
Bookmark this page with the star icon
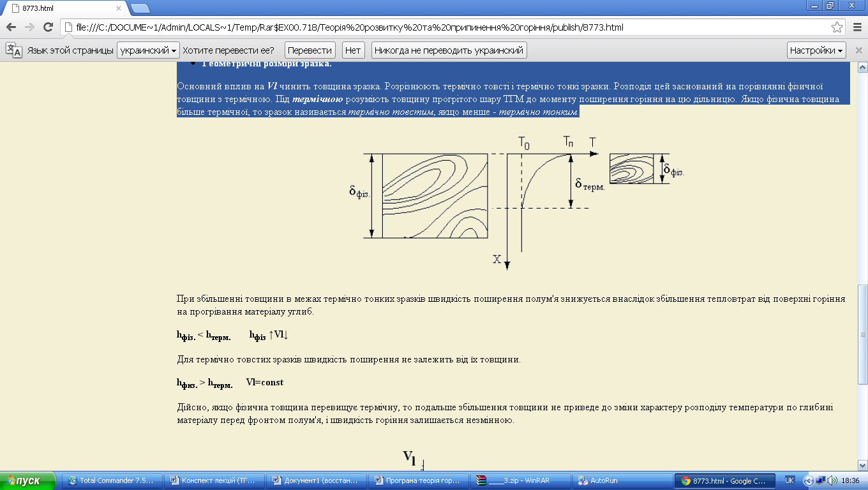(x=837, y=27)
